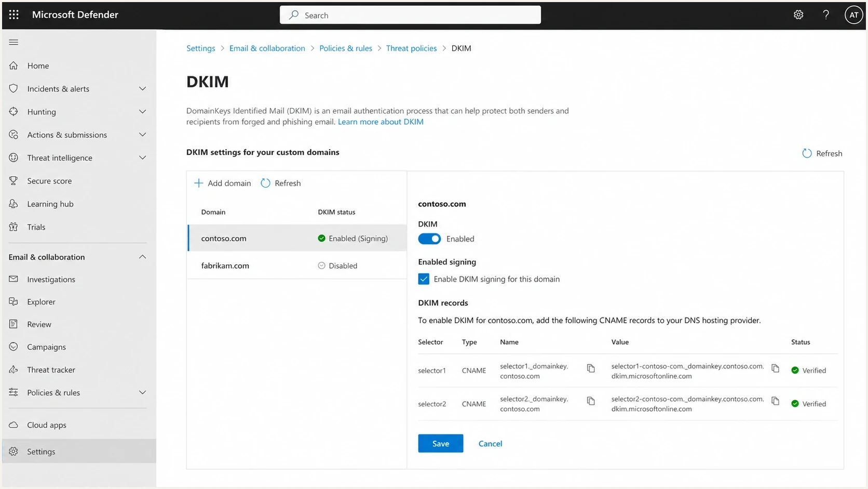Expand Incidents & alerts chevron
The image size is (868, 489).
[142, 88]
